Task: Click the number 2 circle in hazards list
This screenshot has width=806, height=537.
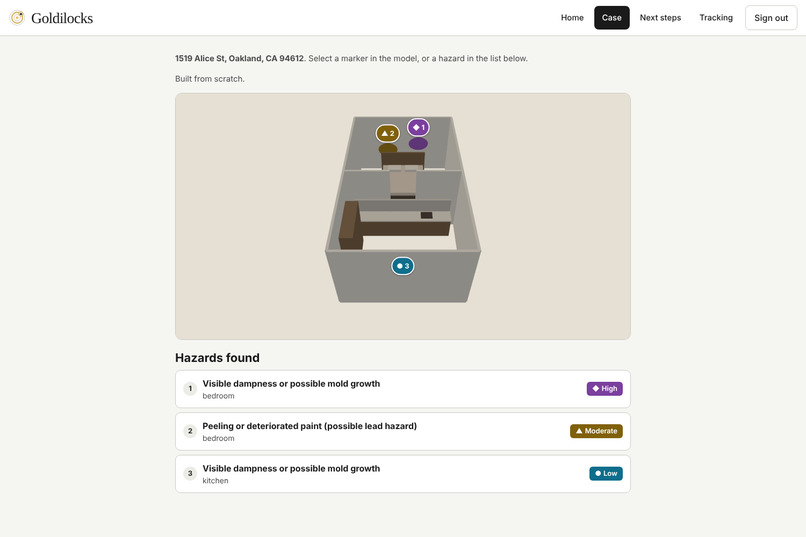Action: 190,431
